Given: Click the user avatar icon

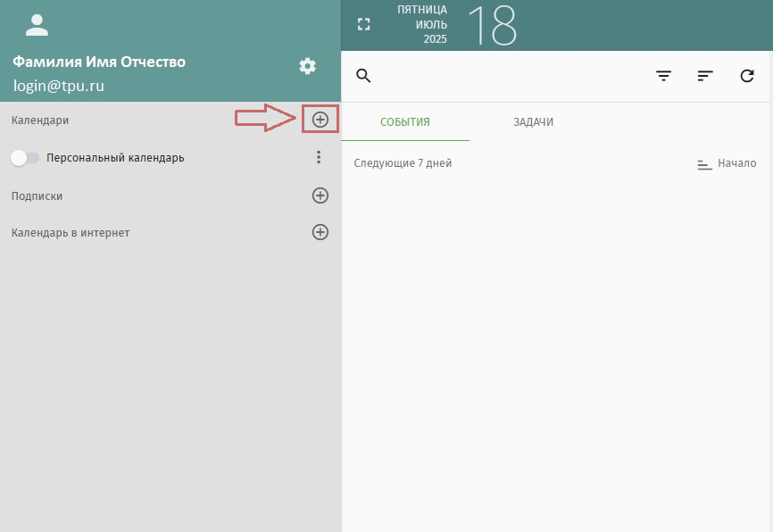Looking at the screenshot, I should (37, 25).
